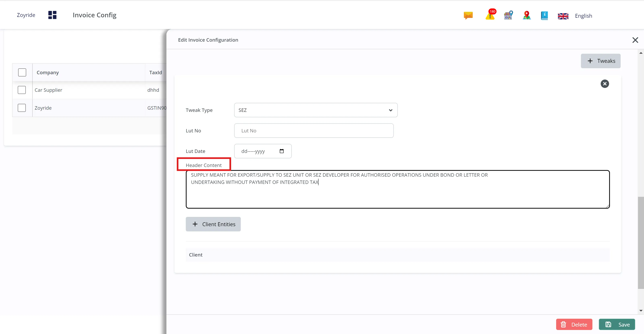Click the Lut Date field

click(x=263, y=151)
